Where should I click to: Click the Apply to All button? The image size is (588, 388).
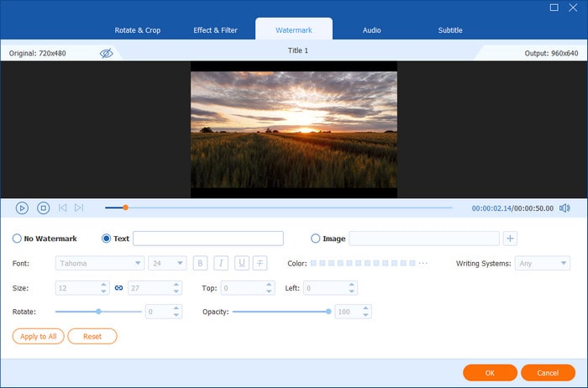coord(39,336)
